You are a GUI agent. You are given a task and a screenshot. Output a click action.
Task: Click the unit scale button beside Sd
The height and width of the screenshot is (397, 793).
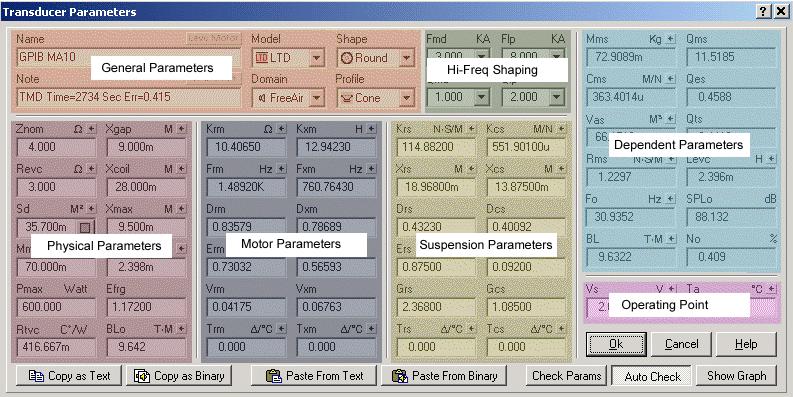[91, 208]
